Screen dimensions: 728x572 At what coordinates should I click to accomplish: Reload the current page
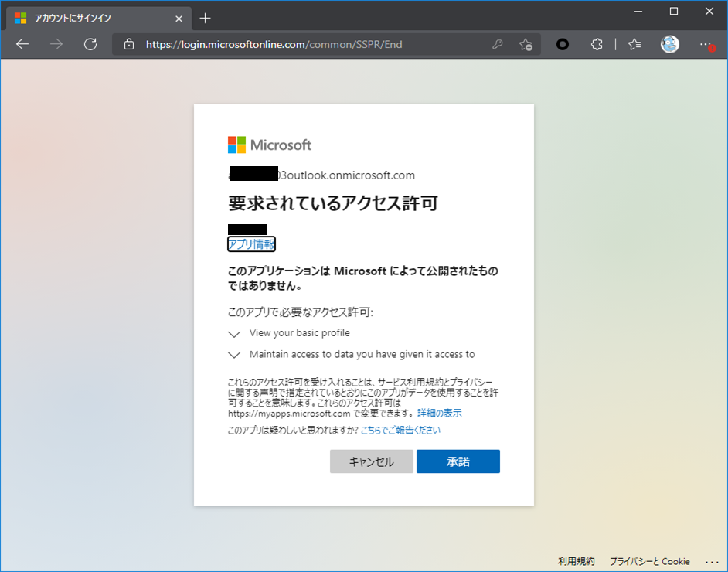(90, 44)
